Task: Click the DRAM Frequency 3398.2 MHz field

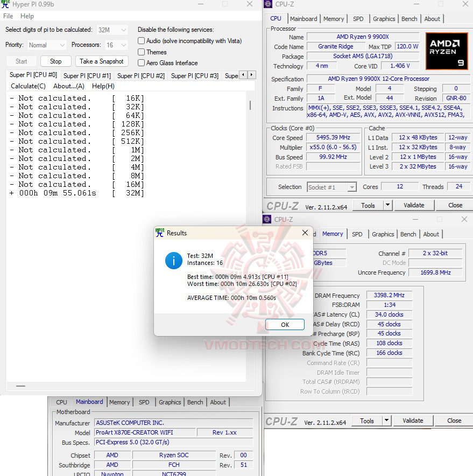Action: pos(389,295)
